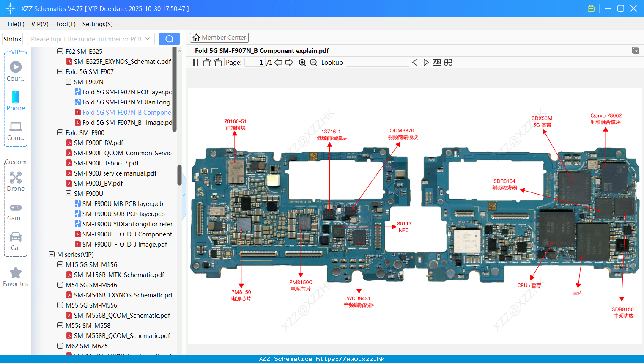644x363 pixels.
Task: Collapse the M55 5G SM-M556 node
Action: point(60,305)
